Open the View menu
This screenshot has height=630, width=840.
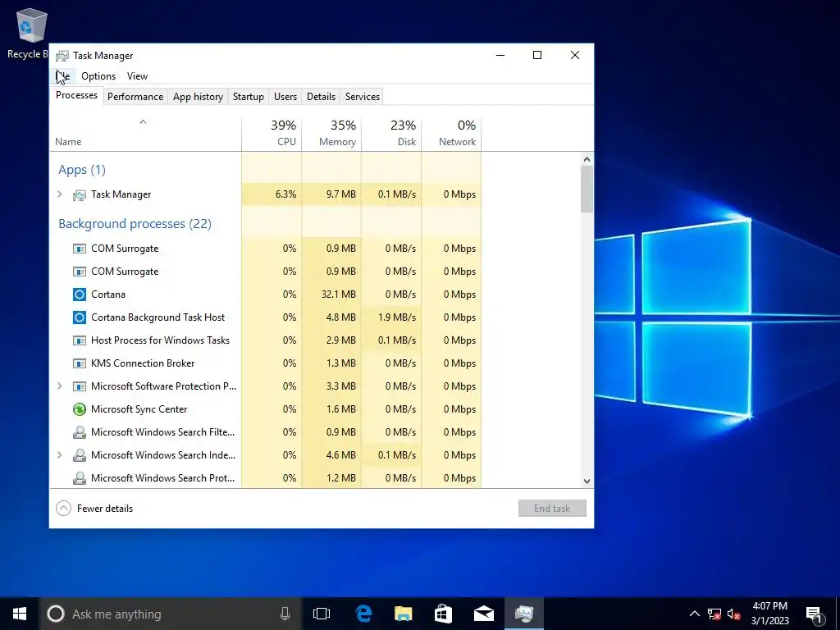click(x=137, y=76)
